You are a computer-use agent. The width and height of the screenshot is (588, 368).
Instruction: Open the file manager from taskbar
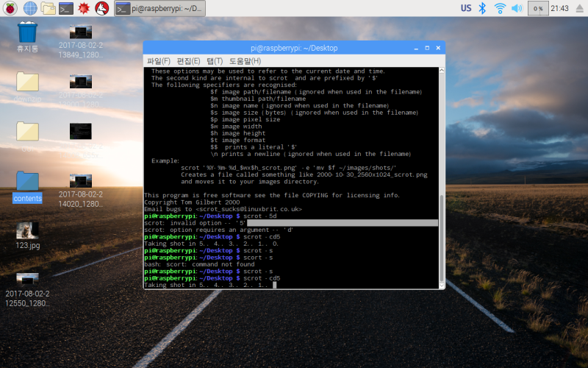coord(48,8)
